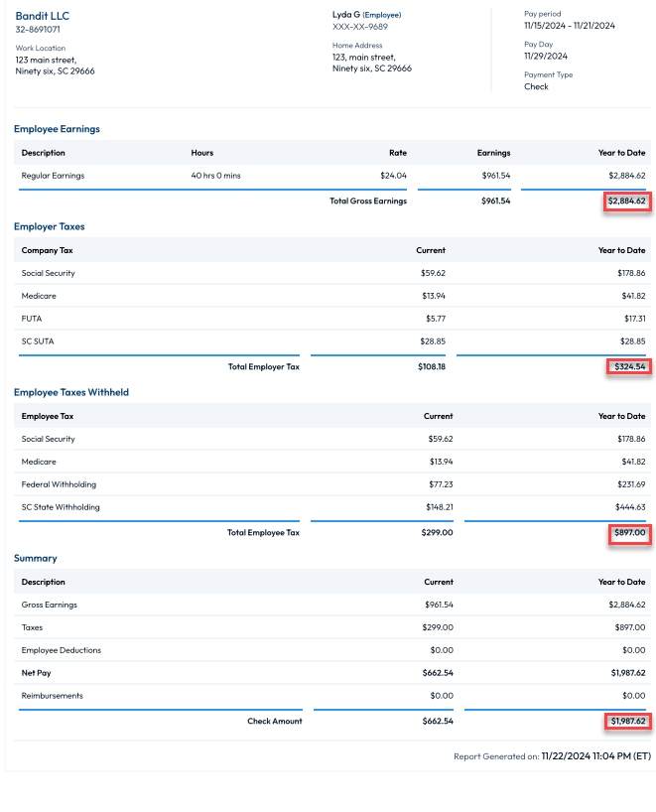Select Net Pay current amount $662.54
The width and height of the screenshot is (656, 812).
pos(438,673)
